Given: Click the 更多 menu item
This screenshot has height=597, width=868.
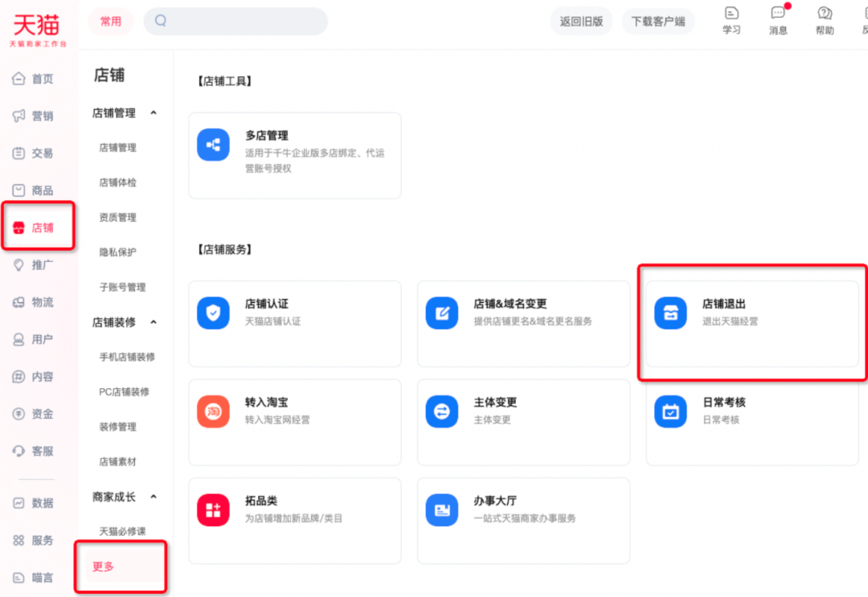Looking at the screenshot, I should 103,566.
